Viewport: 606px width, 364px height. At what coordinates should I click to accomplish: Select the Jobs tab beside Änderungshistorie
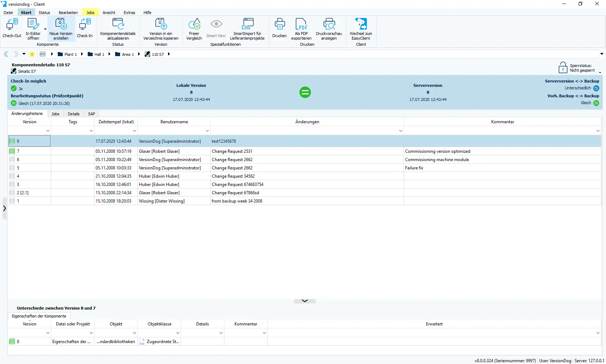[x=56, y=114]
